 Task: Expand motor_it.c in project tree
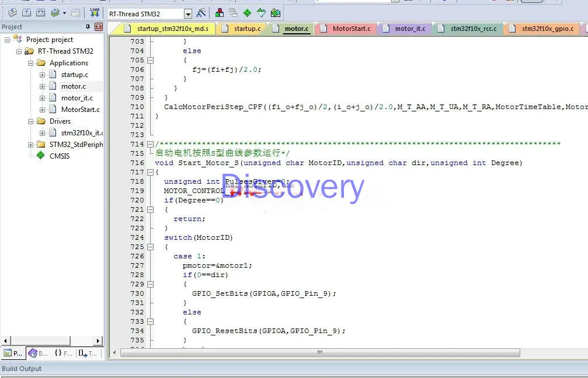[42, 98]
